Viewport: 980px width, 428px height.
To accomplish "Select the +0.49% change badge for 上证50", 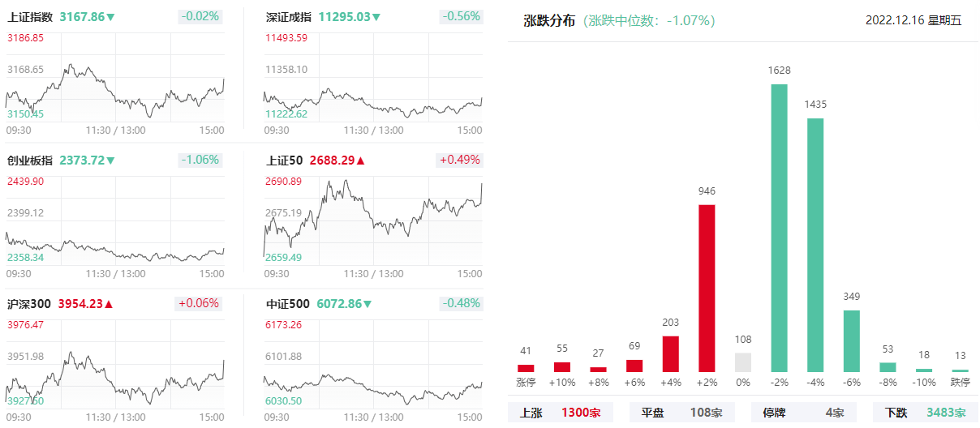I will (x=460, y=160).
